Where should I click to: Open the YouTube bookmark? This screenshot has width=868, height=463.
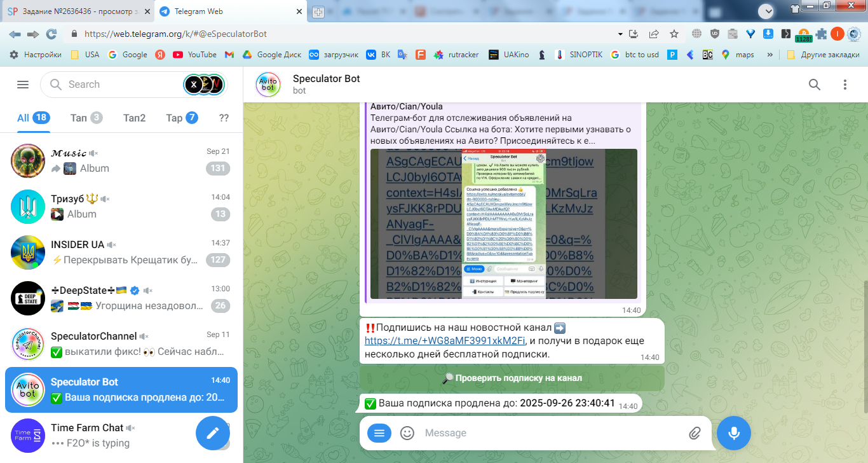tap(195, 55)
